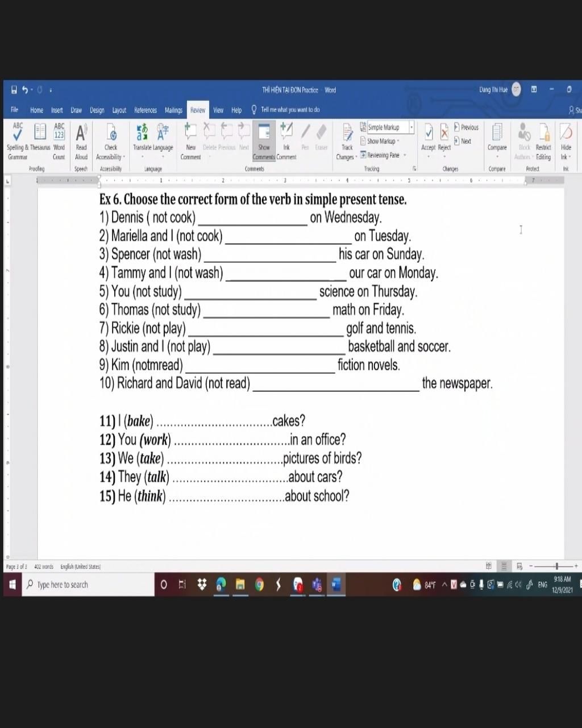Run Check Accessibility
The image size is (582, 728).
[x=110, y=140]
